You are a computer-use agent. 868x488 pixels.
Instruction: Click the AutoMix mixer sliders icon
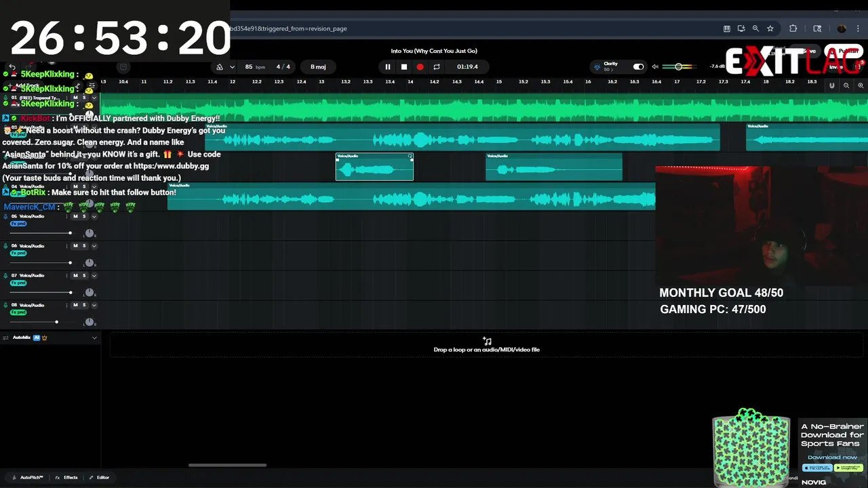pos(5,338)
